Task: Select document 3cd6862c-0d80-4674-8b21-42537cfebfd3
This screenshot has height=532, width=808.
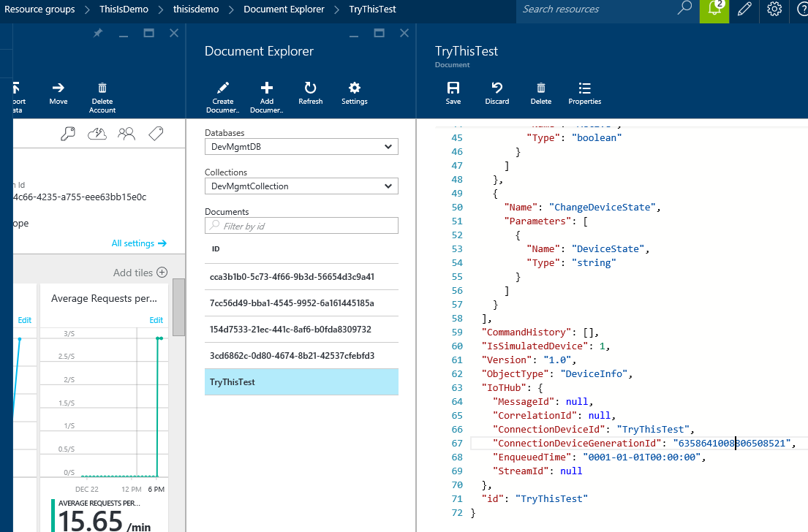Action: click(301, 356)
